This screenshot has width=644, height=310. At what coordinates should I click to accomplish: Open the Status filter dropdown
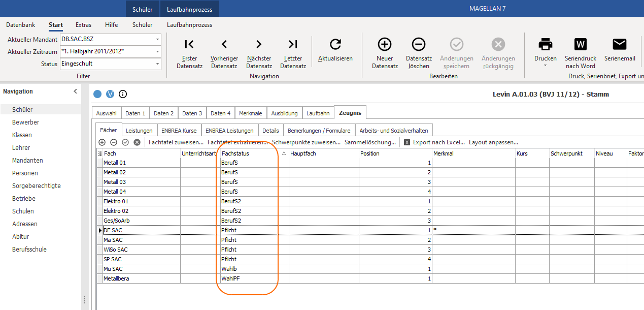click(x=158, y=64)
